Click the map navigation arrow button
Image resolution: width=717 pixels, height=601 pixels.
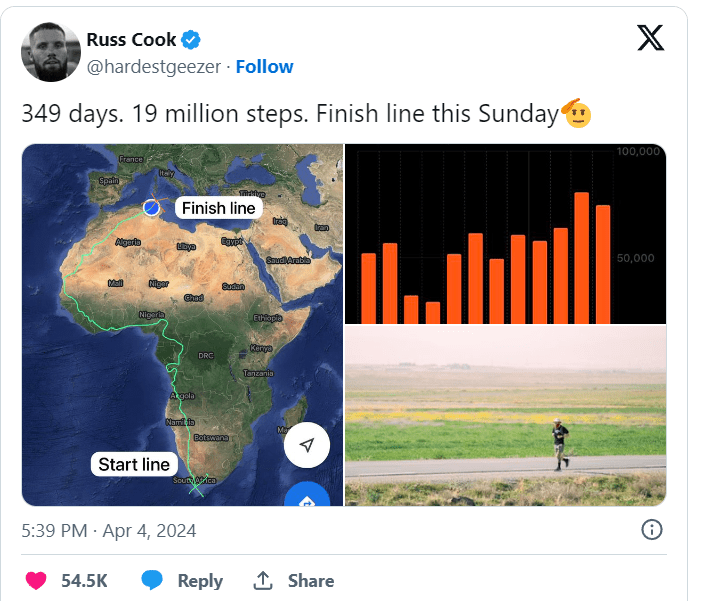pyautogui.click(x=307, y=445)
